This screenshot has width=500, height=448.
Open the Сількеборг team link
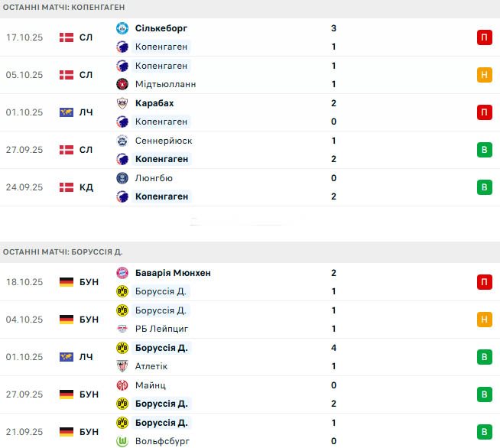(x=161, y=28)
